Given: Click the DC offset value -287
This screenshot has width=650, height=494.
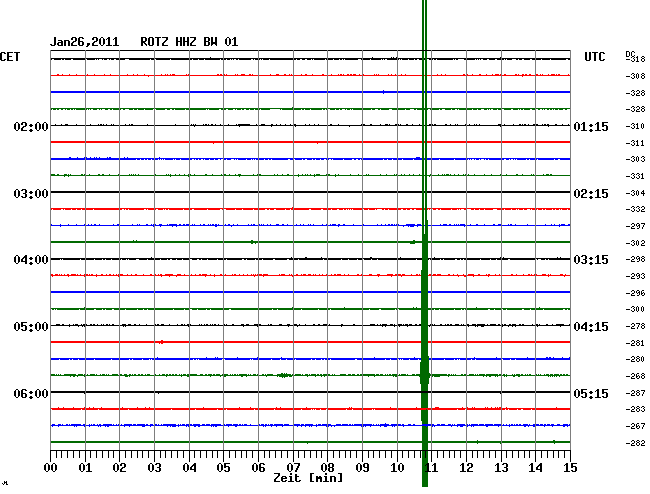Looking at the screenshot, I should [635, 393].
